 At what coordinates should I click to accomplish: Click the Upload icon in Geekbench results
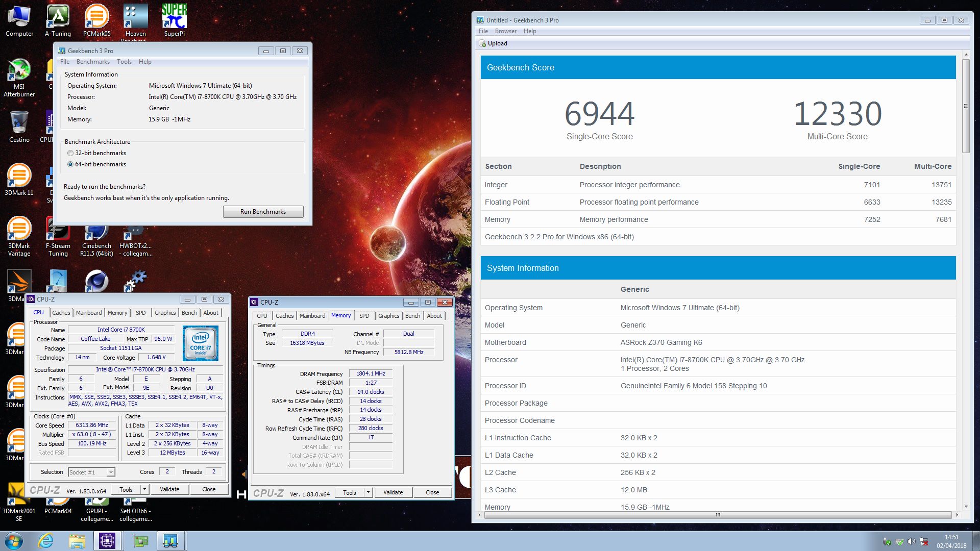[x=482, y=43]
